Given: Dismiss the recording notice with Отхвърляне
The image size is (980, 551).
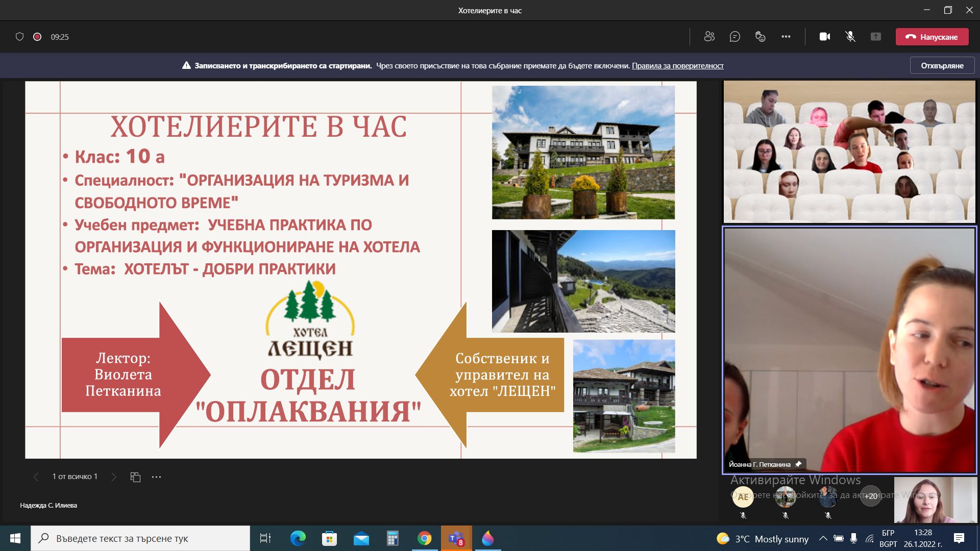Looking at the screenshot, I should pos(942,65).
